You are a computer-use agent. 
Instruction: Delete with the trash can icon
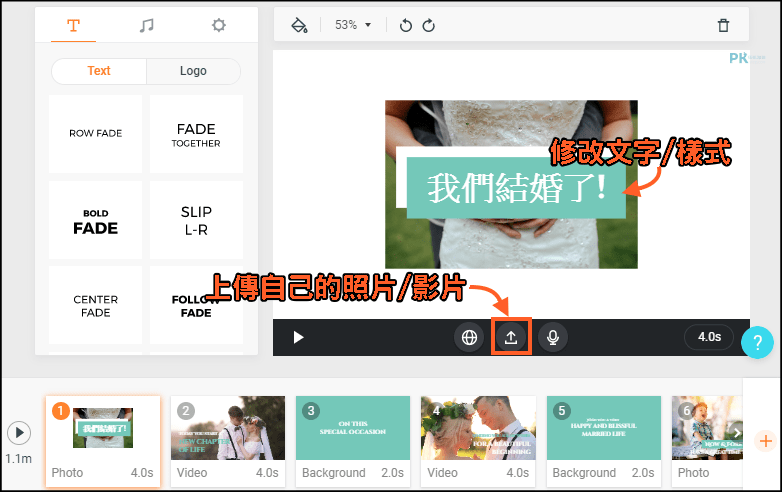click(x=723, y=25)
